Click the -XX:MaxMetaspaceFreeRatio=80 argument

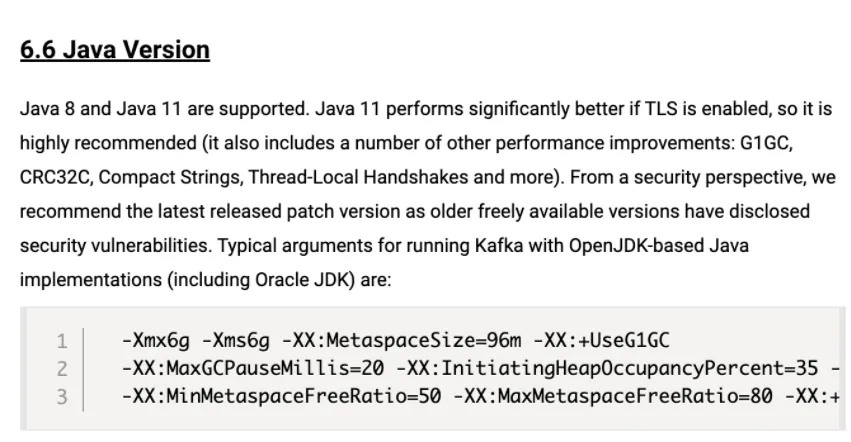coord(613,396)
